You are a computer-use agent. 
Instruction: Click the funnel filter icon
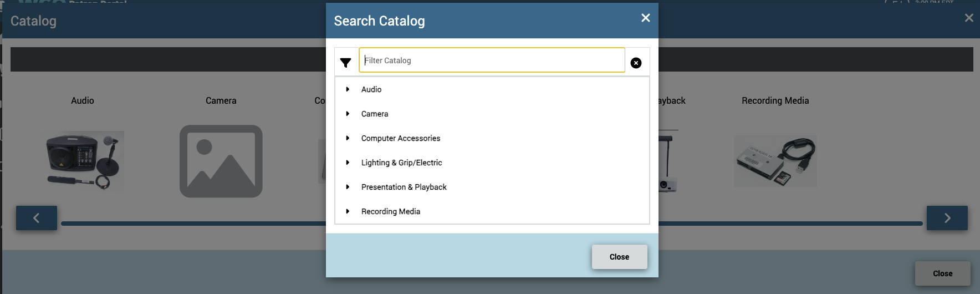coord(345,63)
